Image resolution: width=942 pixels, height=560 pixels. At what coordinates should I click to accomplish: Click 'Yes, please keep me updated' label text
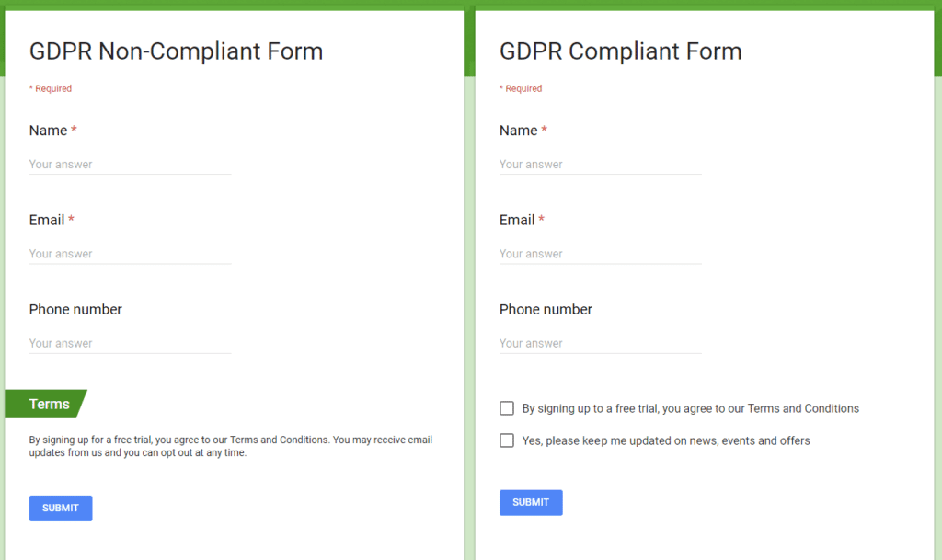(x=666, y=441)
